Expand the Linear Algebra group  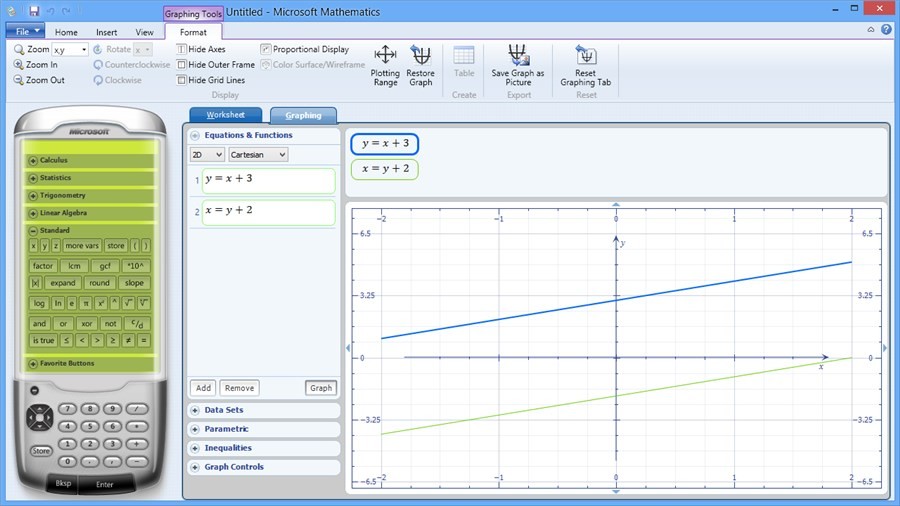pos(33,213)
